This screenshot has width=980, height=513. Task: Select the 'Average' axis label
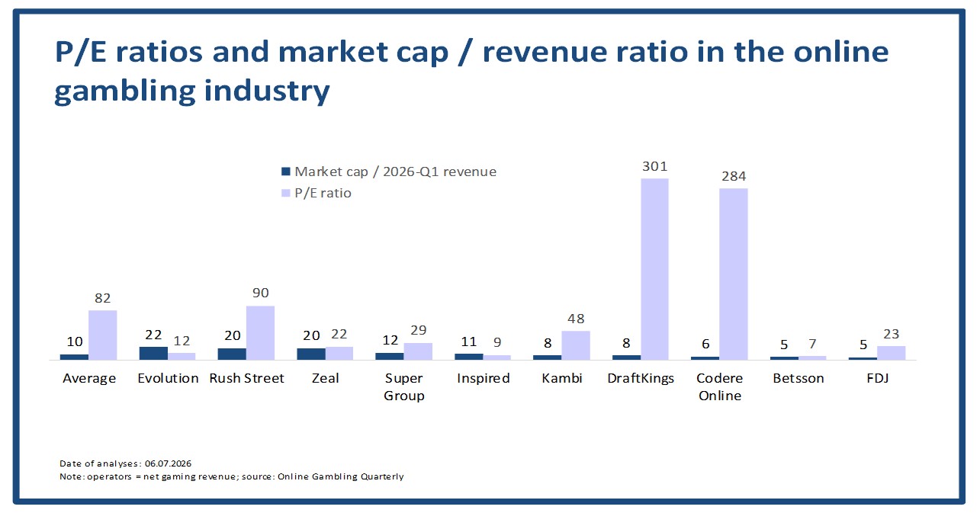click(x=89, y=378)
